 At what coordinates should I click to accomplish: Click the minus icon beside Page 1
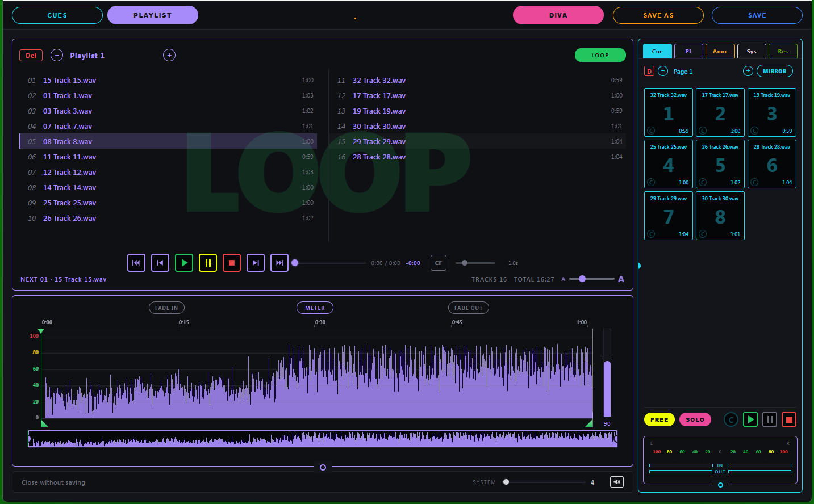point(663,71)
